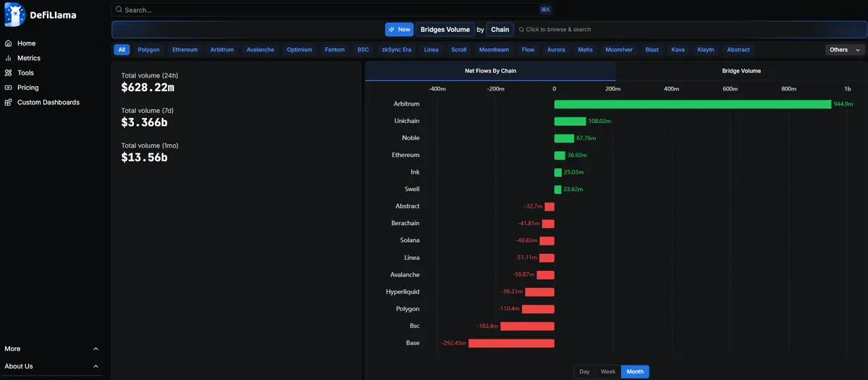Click the Swell axis label

coord(412,189)
